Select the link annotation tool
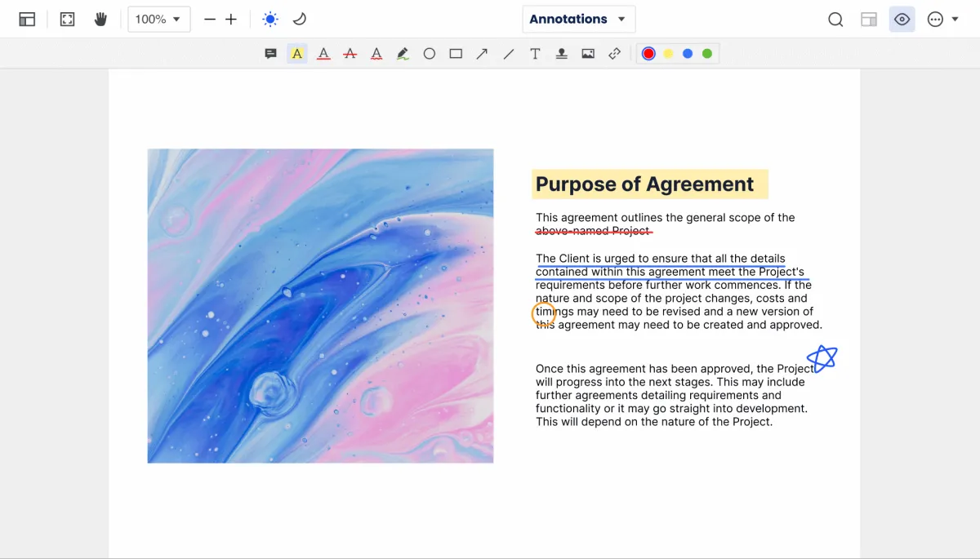The width and height of the screenshot is (980, 559). pos(614,54)
